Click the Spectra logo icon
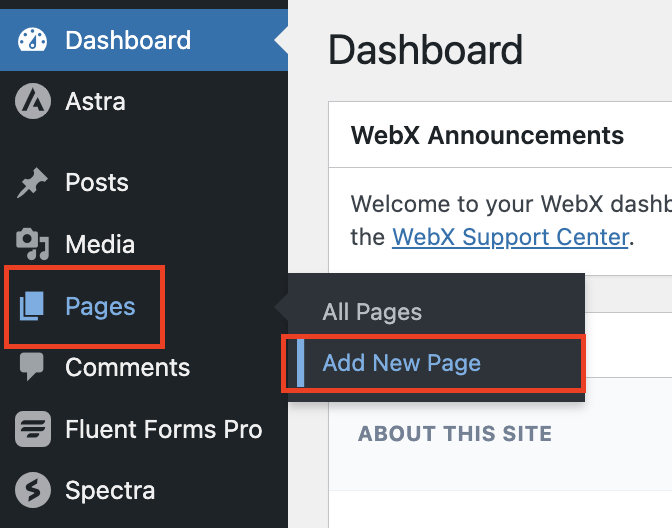Viewport: 672px width, 528px height. click(33, 490)
